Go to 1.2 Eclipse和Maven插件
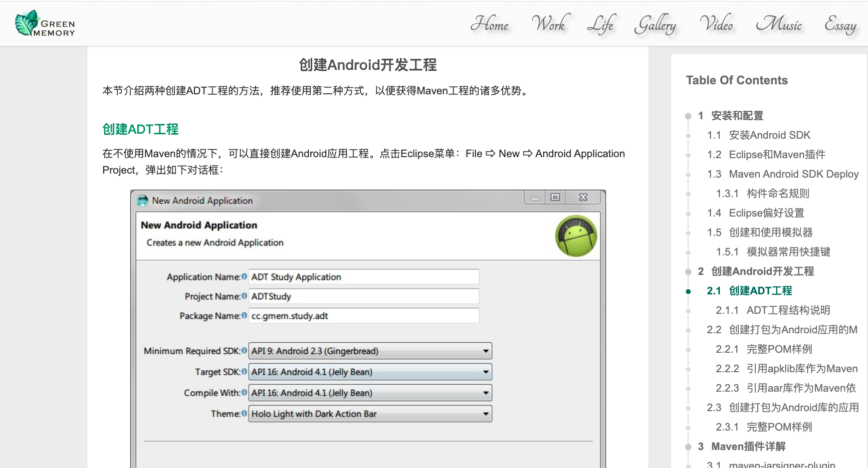Screen dimensions: 868x468 (766, 155)
